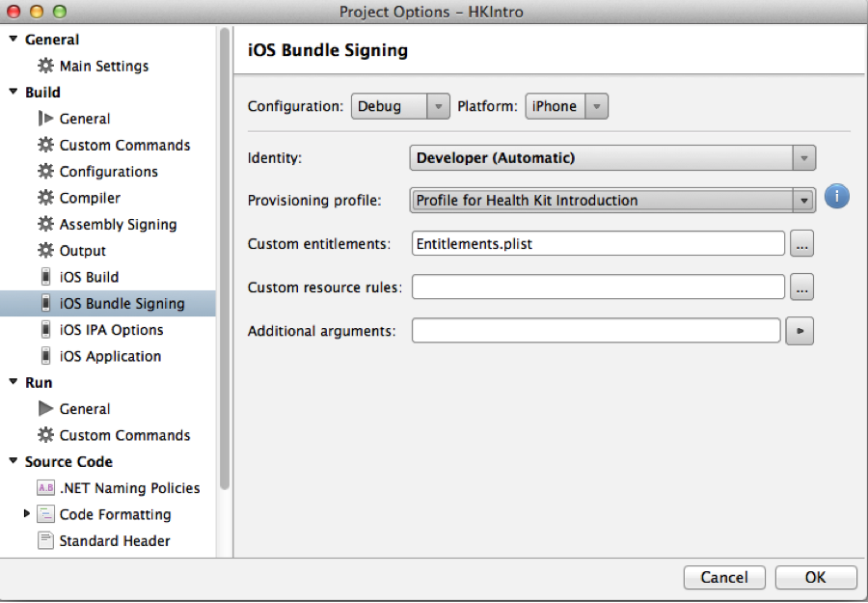
Task: Browse for a Custom resource rules file
Action: [801, 287]
